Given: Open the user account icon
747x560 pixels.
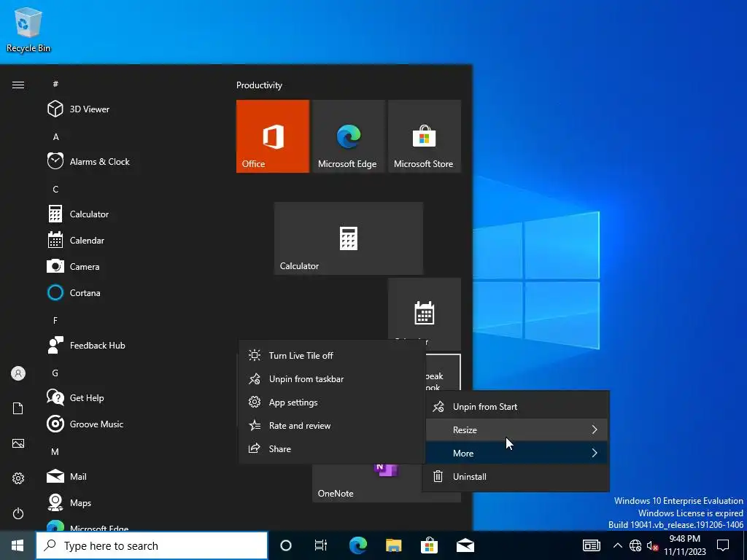Looking at the screenshot, I should coord(18,373).
